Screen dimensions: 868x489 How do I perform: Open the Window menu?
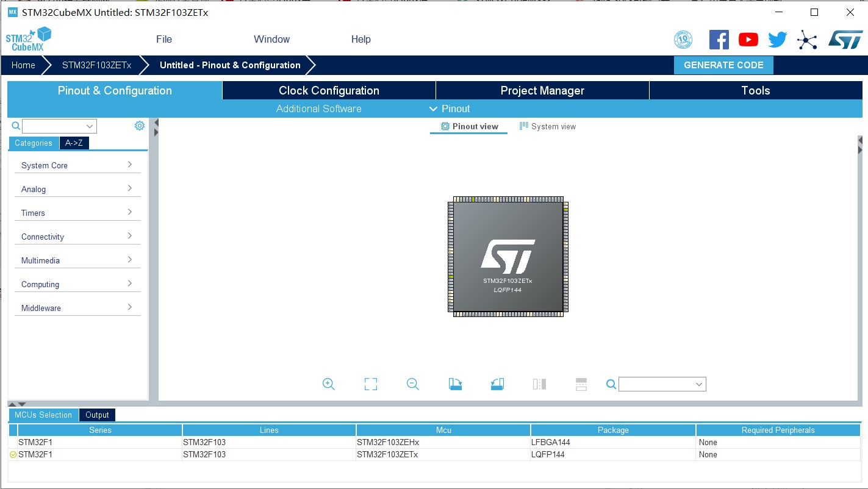(x=271, y=39)
